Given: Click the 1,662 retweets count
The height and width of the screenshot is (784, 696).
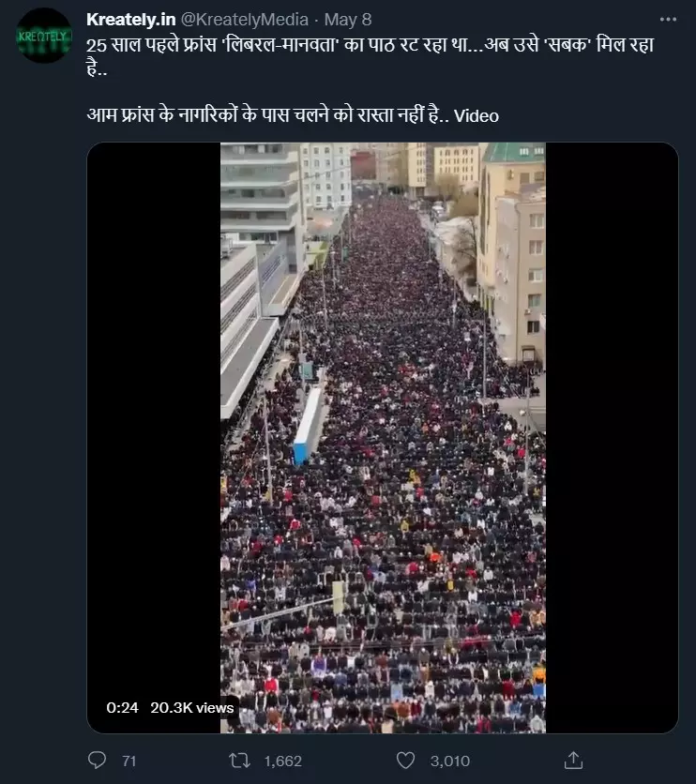Looking at the screenshot, I should pyautogui.click(x=283, y=761).
